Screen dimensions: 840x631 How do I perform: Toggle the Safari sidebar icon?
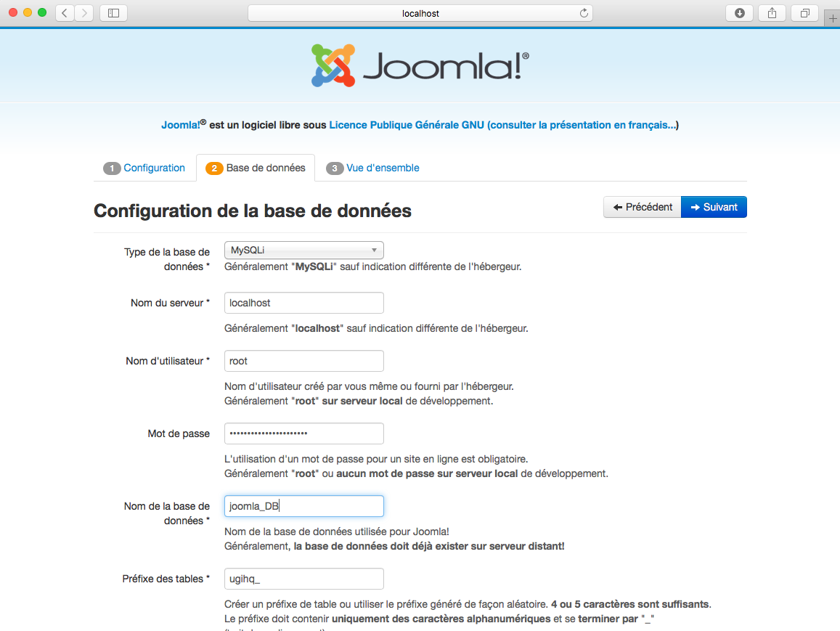click(x=113, y=13)
